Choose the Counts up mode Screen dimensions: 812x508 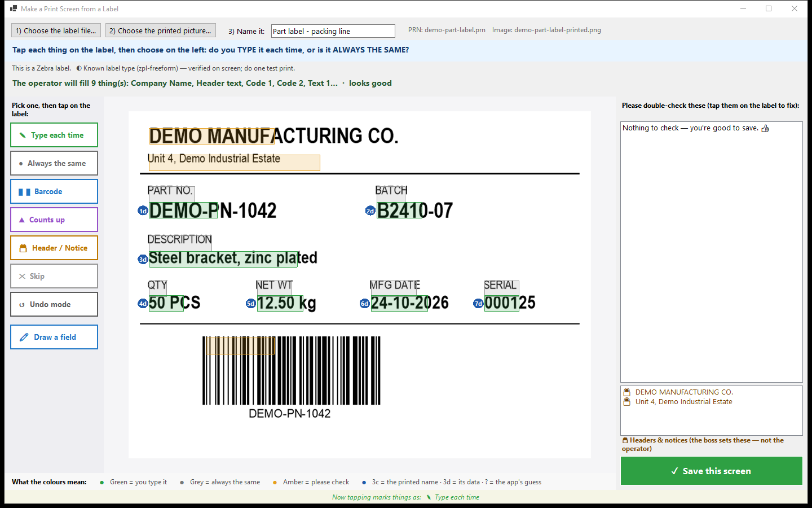(x=54, y=220)
